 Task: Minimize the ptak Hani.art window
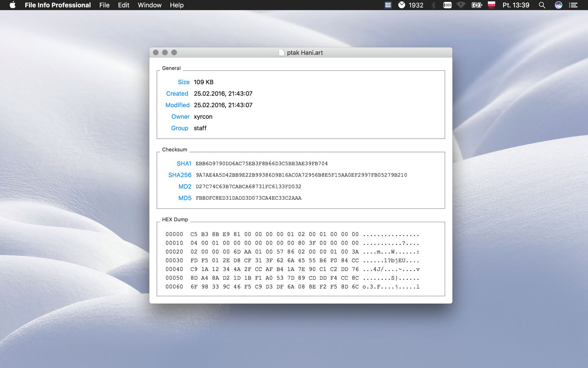click(x=165, y=52)
